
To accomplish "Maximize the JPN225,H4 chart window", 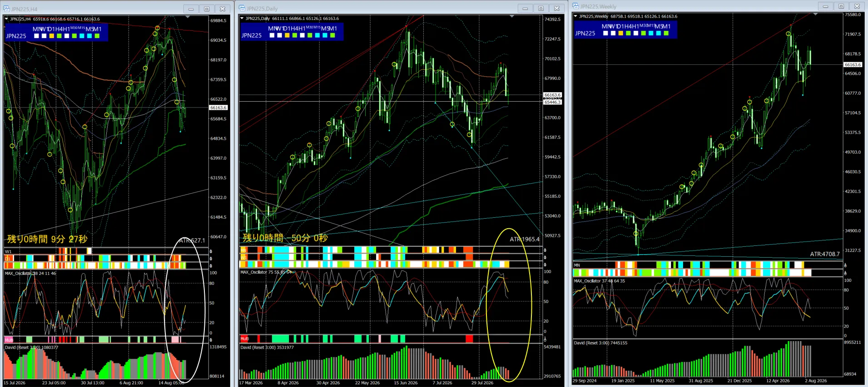I will tap(207, 9).
